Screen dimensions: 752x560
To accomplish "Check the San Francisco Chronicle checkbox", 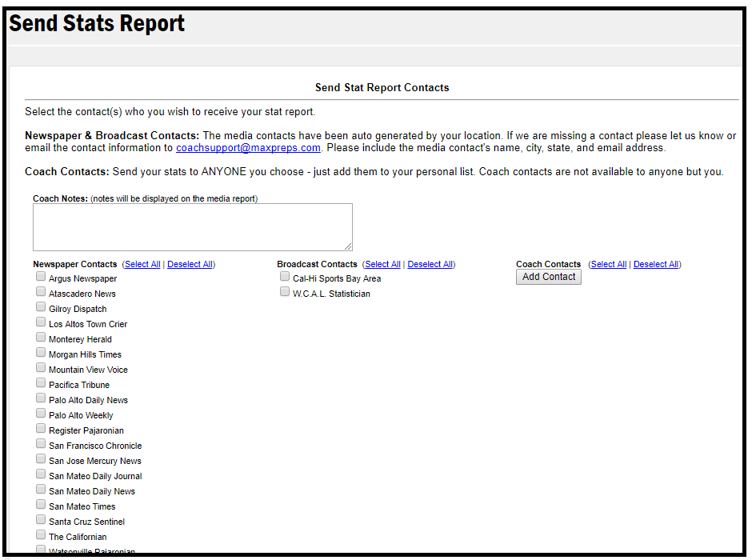I will [41, 444].
